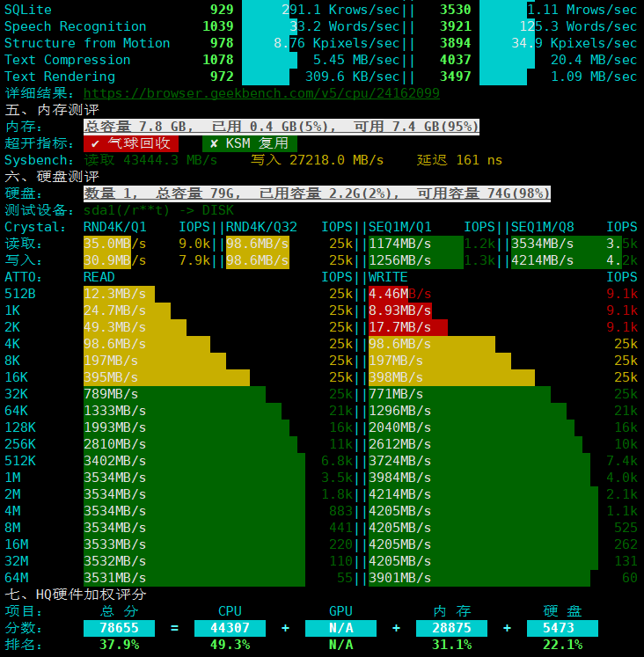
Task: Click the green KSM 复用 cross badge
Action: point(250,143)
